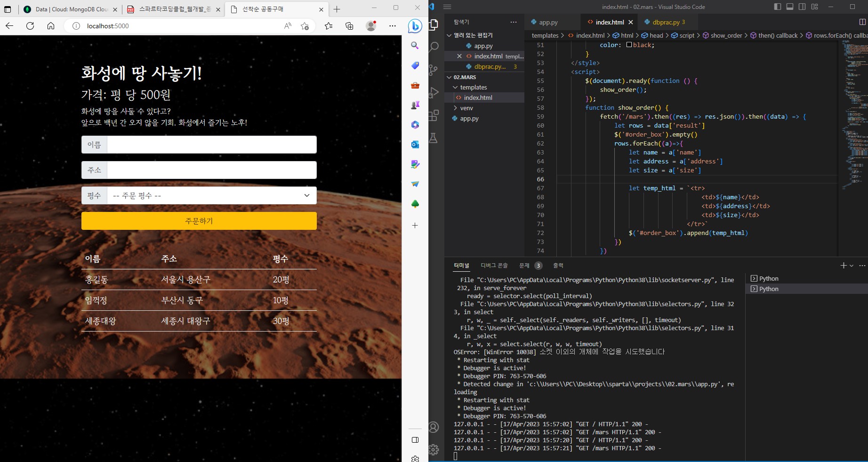Open the Edge tab actions menu
This screenshot has width=868, height=462.
click(8, 9)
